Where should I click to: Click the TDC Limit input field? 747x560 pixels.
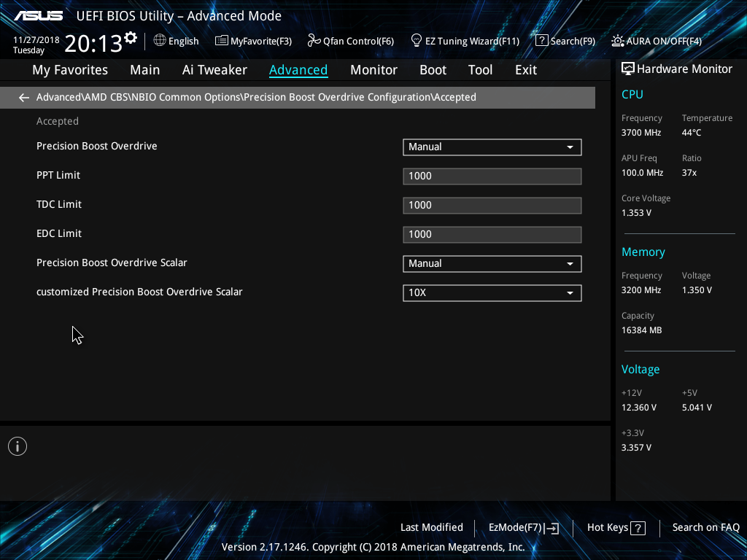492,205
